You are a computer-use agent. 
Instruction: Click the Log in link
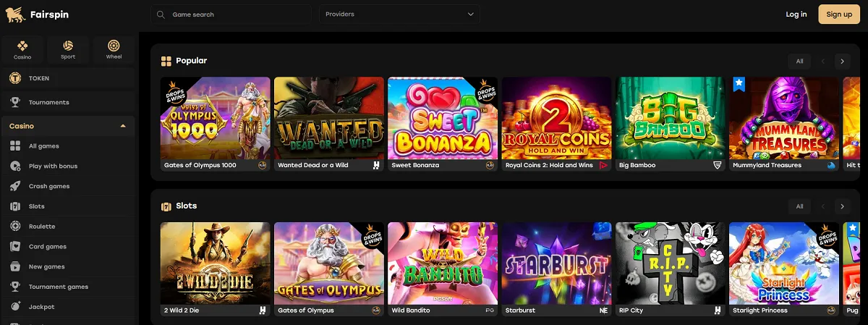[x=796, y=14]
